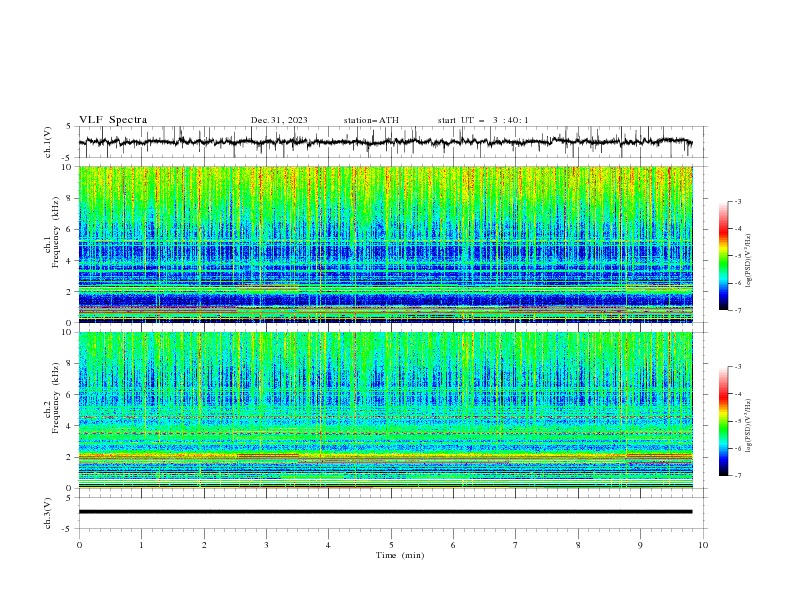Click inside the ch.2 spectrogram panel
The image size is (792, 612).
pos(386,410)
